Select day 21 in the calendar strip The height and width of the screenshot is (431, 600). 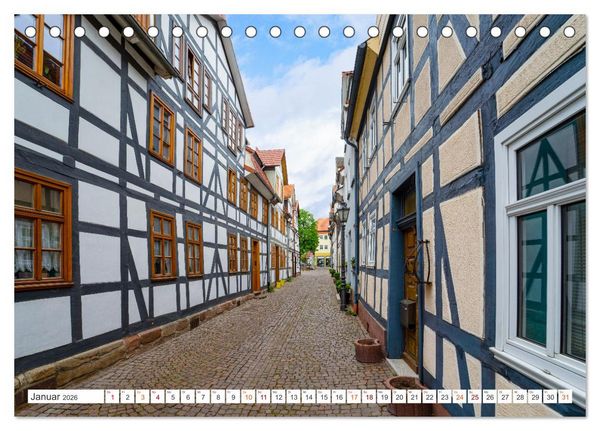point(414,397)
